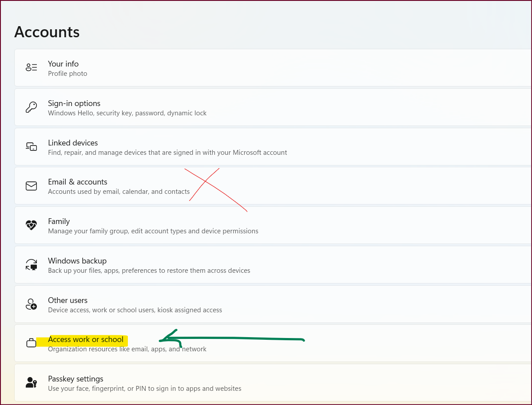This screenshot has height=405, width=532.
Task: Click 'Organization resources like email, apps' text
Action: 127,349
